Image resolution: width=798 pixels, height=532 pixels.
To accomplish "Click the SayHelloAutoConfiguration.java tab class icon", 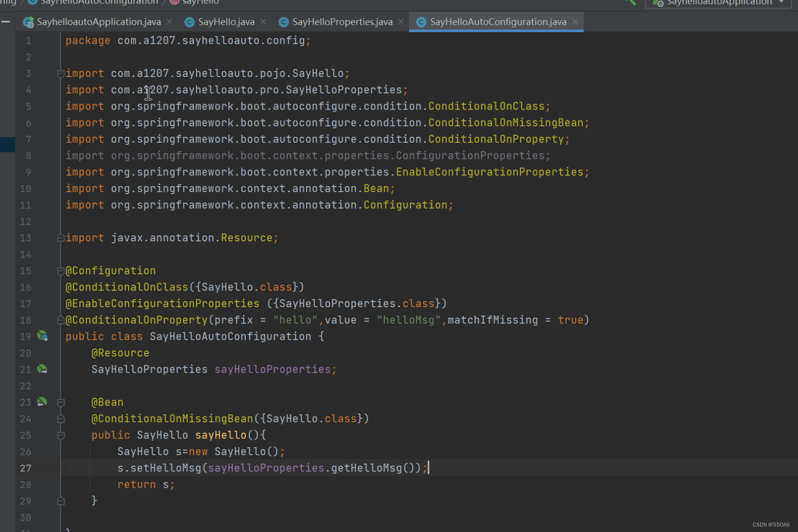I will point(421,22).
